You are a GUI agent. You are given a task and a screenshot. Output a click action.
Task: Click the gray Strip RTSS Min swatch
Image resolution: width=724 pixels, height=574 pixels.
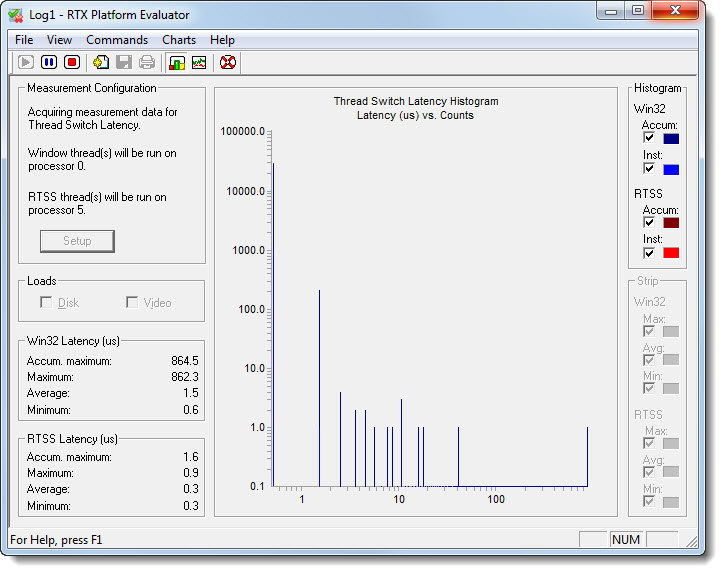(x=671, y=502)
